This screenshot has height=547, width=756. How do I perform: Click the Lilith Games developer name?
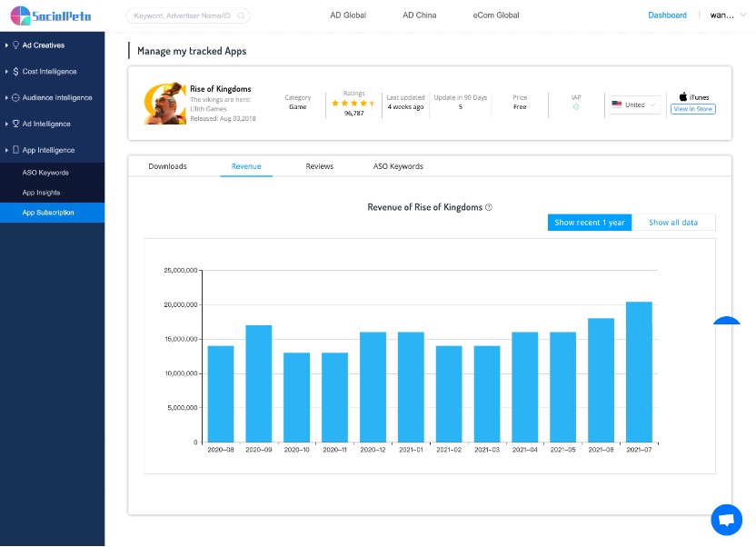tap(208, 109)
